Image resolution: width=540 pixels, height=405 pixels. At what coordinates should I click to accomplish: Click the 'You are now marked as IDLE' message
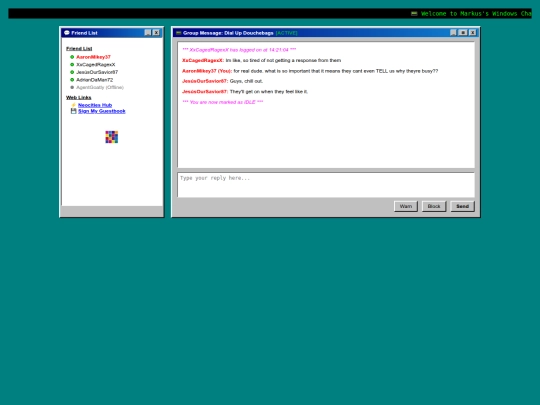(222, 102)
